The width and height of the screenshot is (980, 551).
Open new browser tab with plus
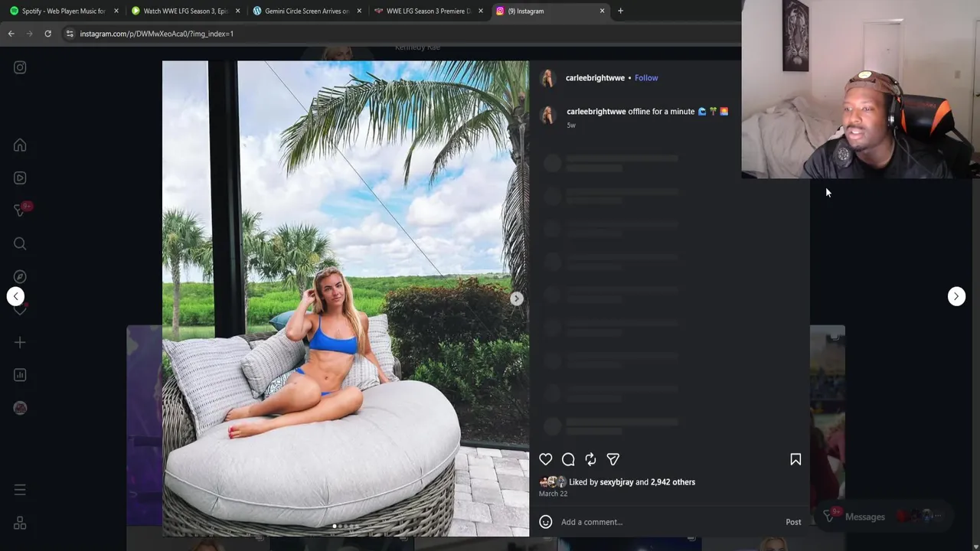(x=620, y=11)
